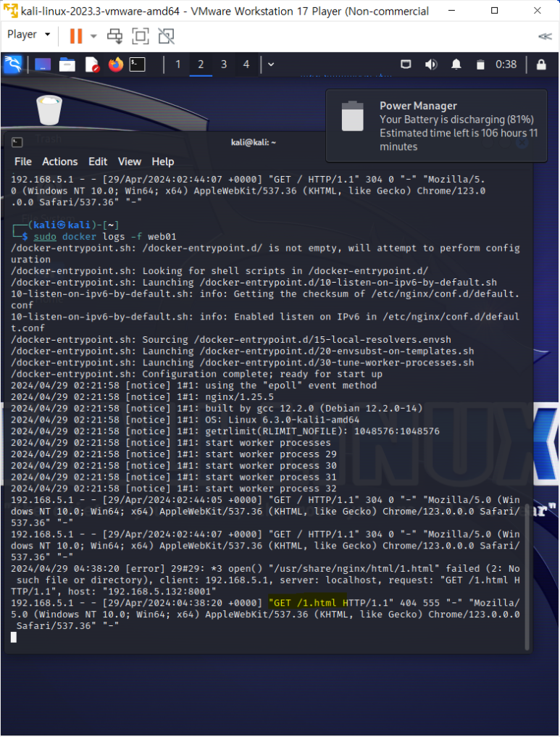The width and height of the screenshot is (560, 737).
Task: Click the terminal cursor at the last line
Action: [14, 637]
